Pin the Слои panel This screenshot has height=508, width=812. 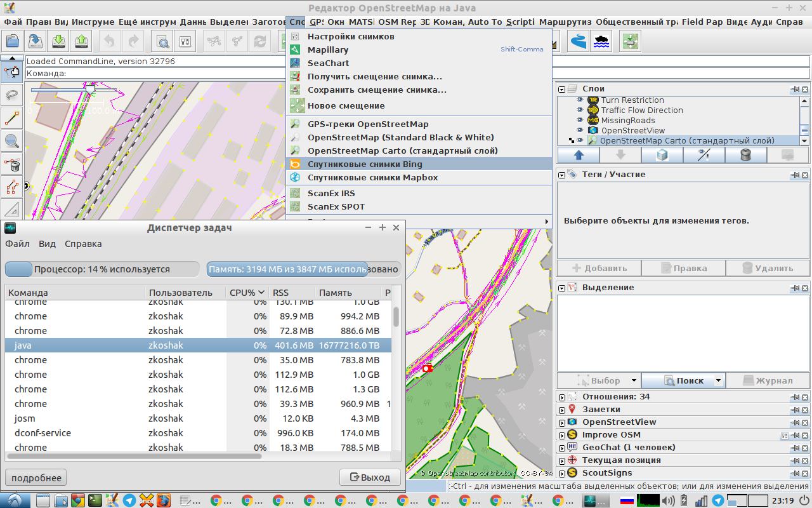[795, 90]
